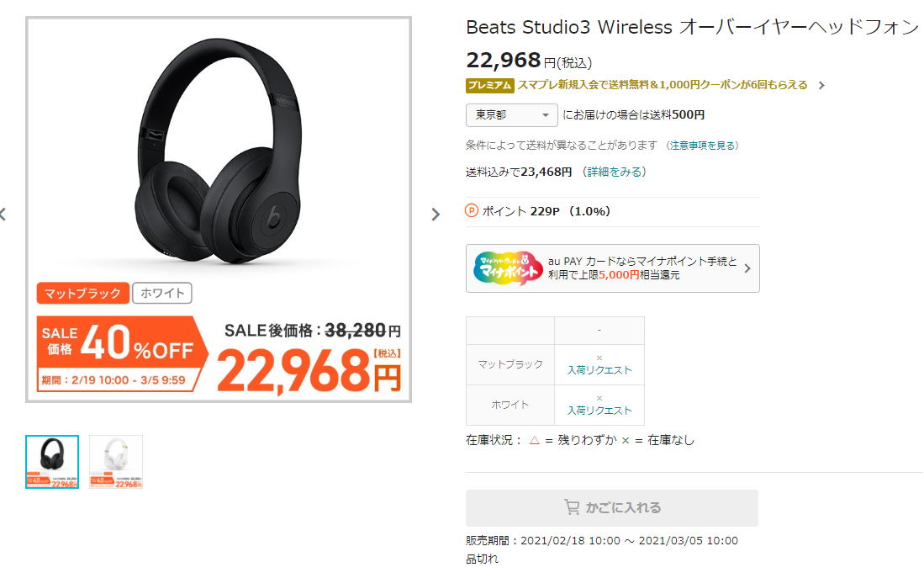This screenshot has width=924, height=578.
Task: Click the main headphone product image
Action: click(x=219, y=152)
